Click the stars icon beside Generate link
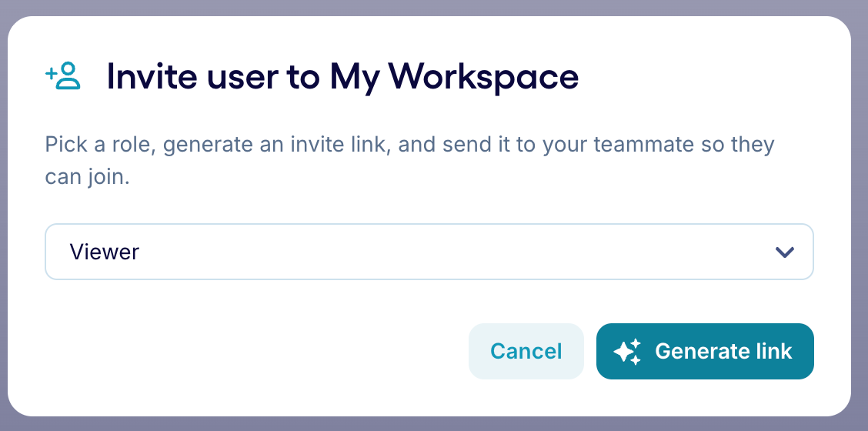Screen dimensions: 868x431 [627, 352]
